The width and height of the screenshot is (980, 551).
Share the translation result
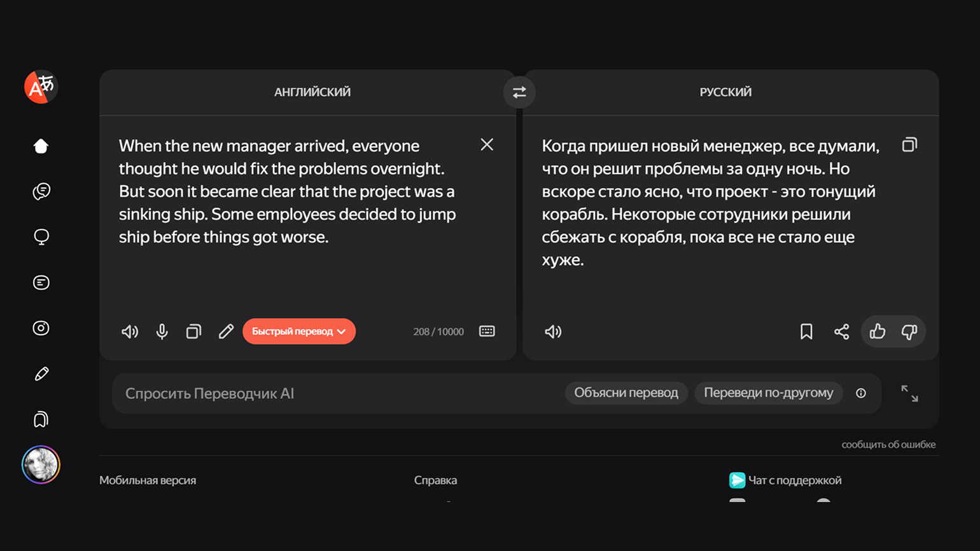pos(841,331)
